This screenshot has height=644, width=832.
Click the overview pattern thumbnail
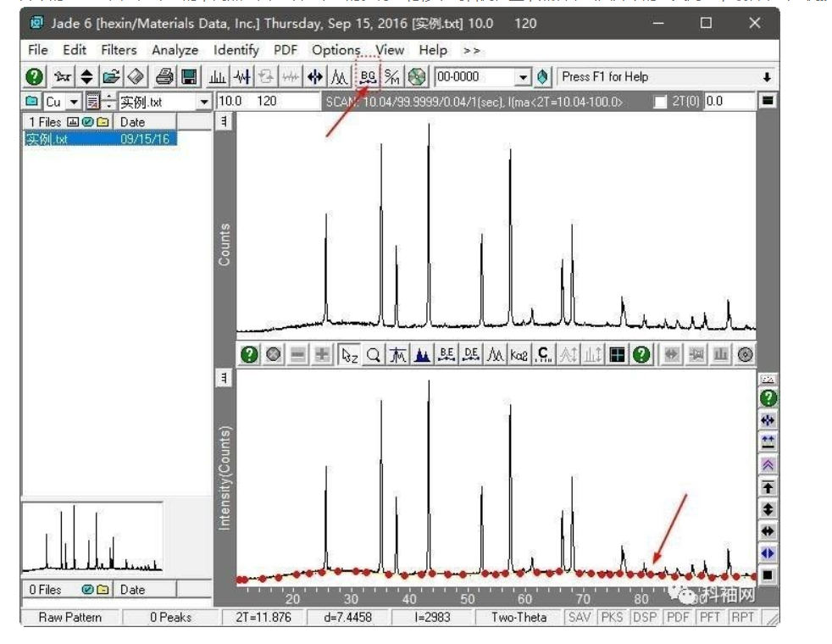pos(92,538)
